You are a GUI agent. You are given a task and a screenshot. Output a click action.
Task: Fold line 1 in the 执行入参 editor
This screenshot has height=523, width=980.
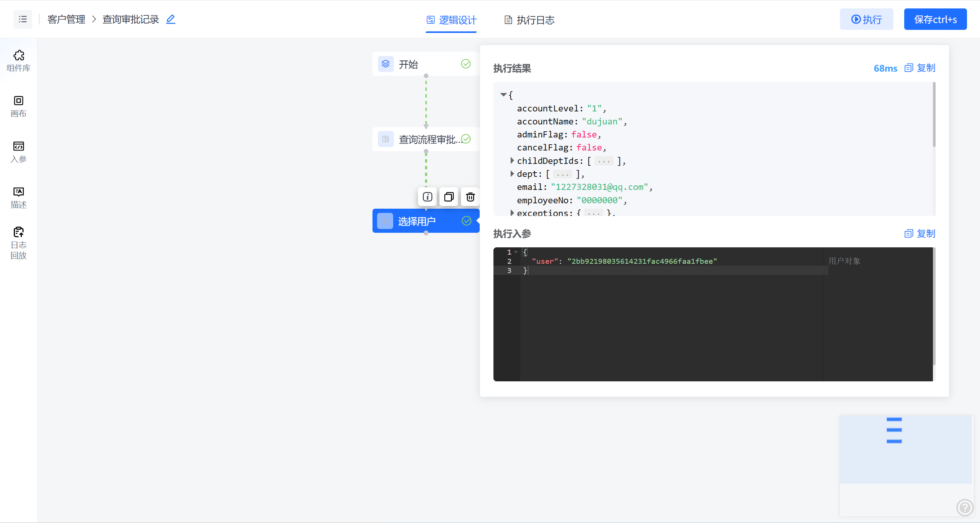(x=516, y=252)
